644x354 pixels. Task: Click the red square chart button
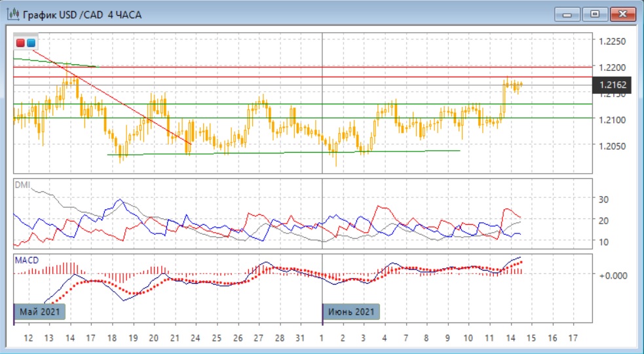(x=21, y=43)
